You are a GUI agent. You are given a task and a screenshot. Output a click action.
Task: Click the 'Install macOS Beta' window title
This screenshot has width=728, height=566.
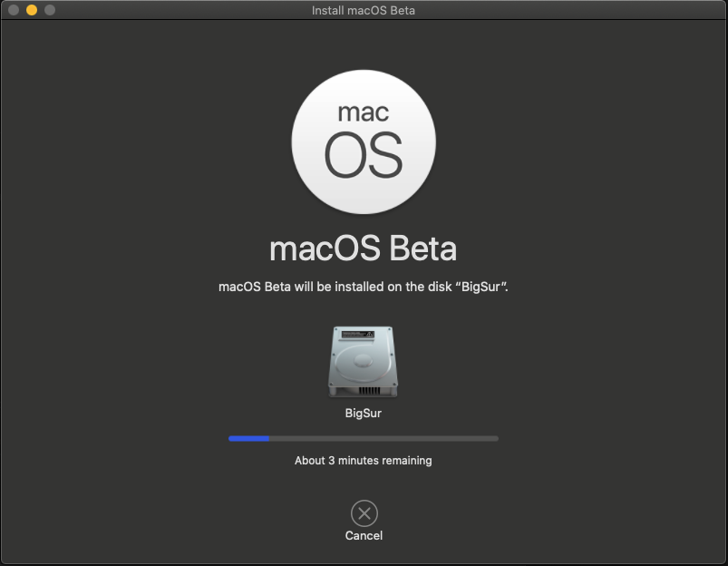[363, 10]
